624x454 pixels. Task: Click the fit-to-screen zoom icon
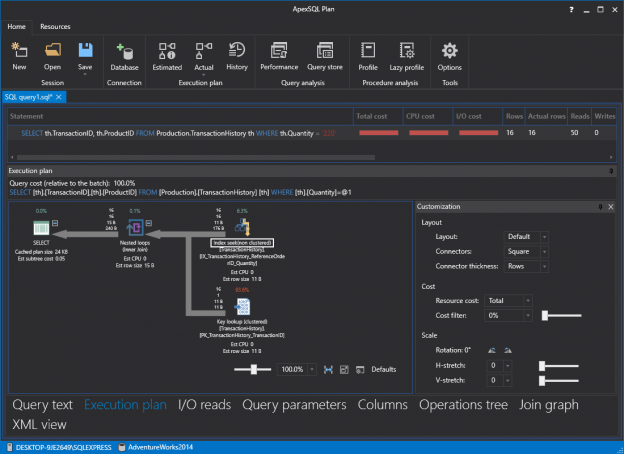(344, 370)
